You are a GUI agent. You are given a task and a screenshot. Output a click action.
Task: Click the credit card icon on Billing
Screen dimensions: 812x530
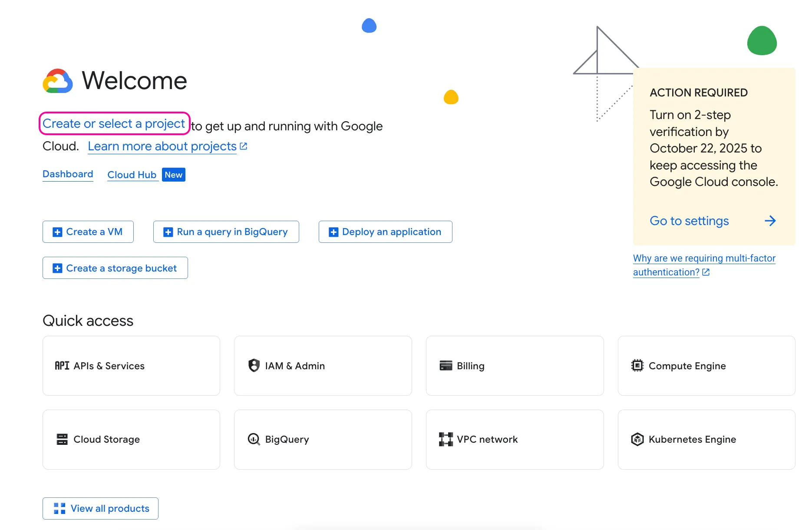coord(446,366)
